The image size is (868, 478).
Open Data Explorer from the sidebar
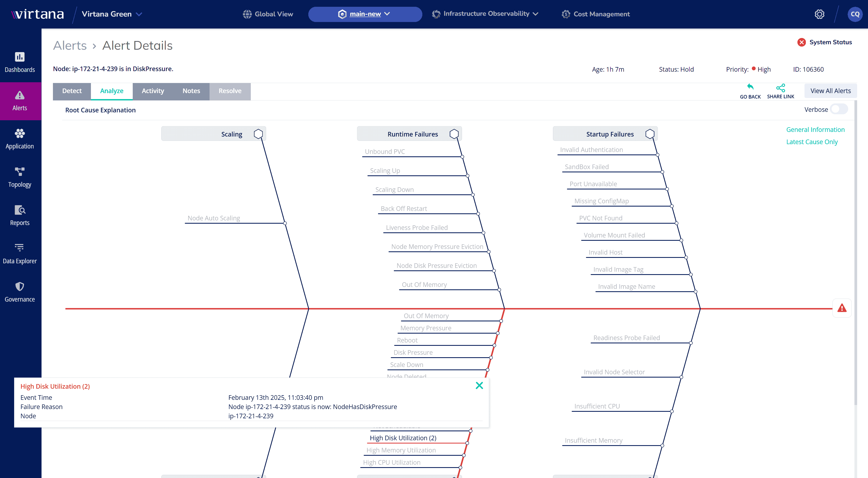point(20,254)
